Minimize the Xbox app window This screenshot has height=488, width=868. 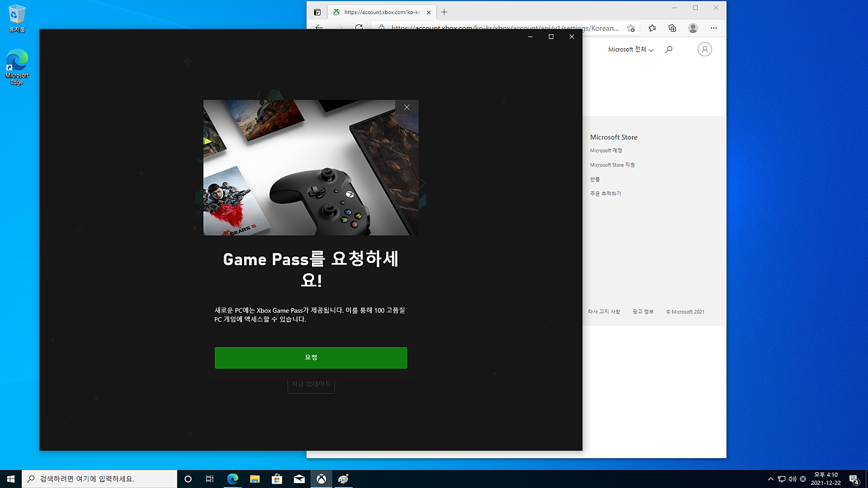(530, 37)
